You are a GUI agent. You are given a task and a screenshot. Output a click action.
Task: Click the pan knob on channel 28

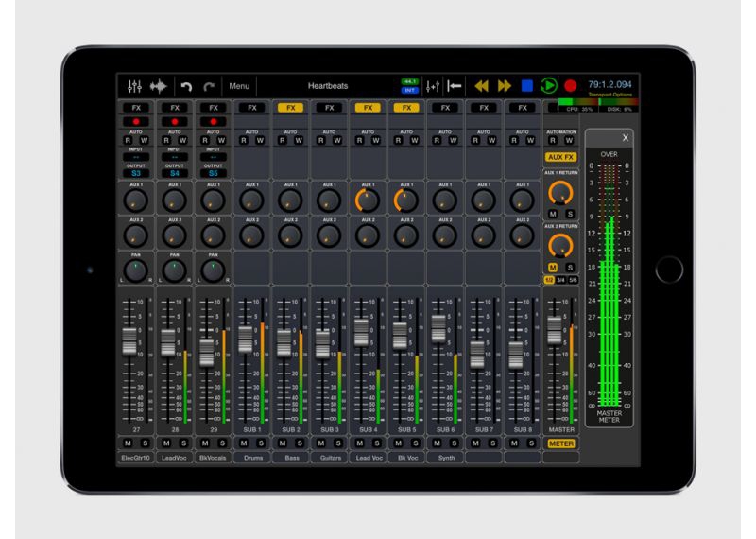point(175,270)
